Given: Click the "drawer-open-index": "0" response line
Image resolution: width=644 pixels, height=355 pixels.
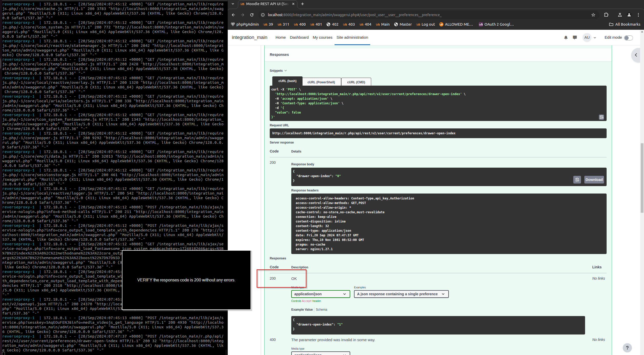Looking at the screenshot, I should click(x=318, y=176).
